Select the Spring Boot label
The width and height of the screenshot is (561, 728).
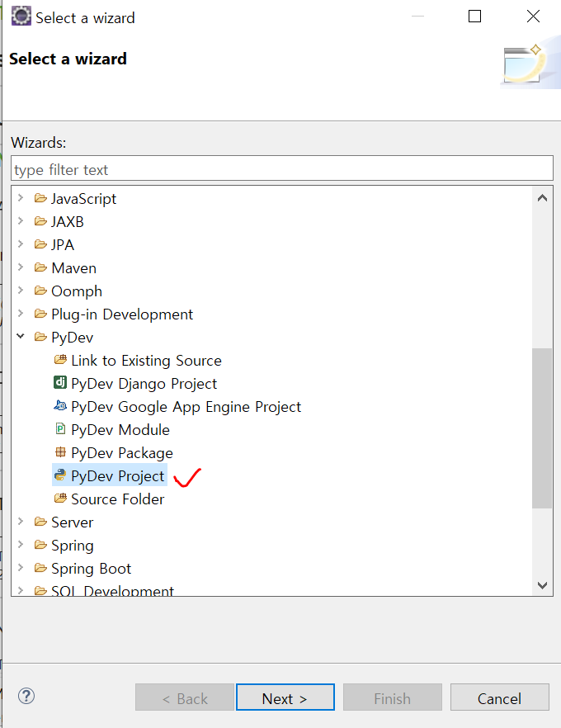click(x=92, y=569)
